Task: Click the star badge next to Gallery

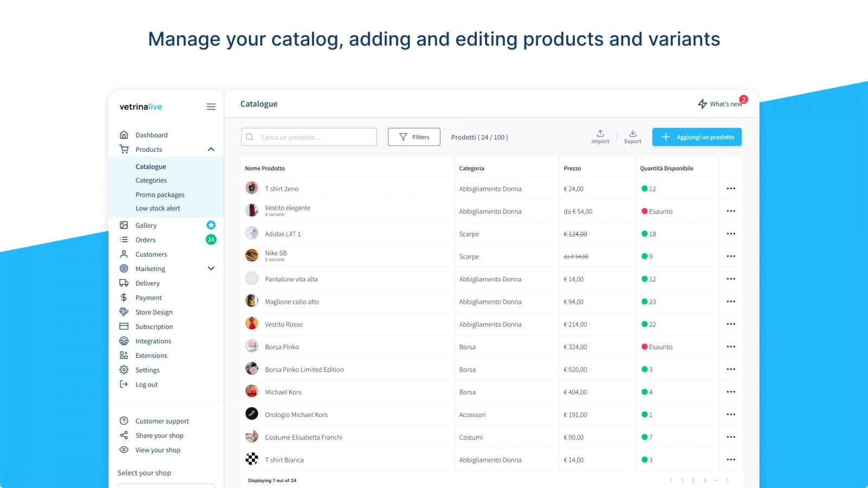Action: click(x=211, y=225)
